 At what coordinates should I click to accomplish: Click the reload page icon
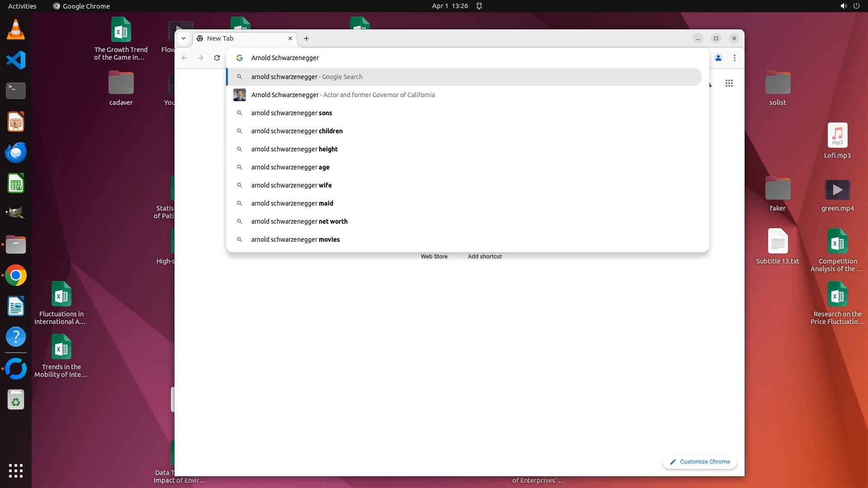[x=217, y=58]
